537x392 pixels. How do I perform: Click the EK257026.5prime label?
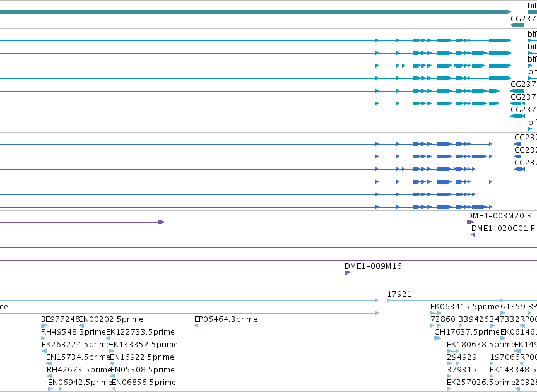click(481, 383)
